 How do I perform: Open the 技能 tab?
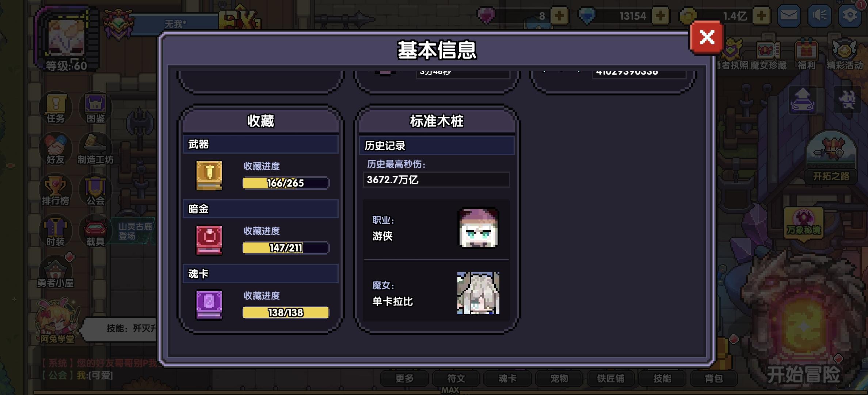662,379
